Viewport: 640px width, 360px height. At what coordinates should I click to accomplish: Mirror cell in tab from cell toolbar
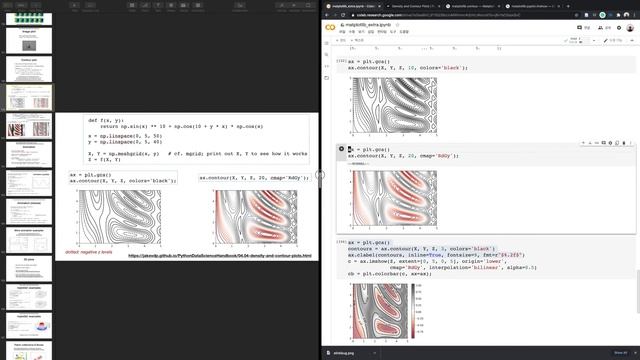click(617, 143)
